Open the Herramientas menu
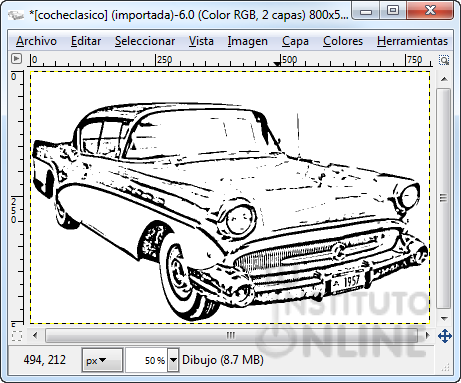The width and height of the screenshot is (461, 383). pos(412,41)
